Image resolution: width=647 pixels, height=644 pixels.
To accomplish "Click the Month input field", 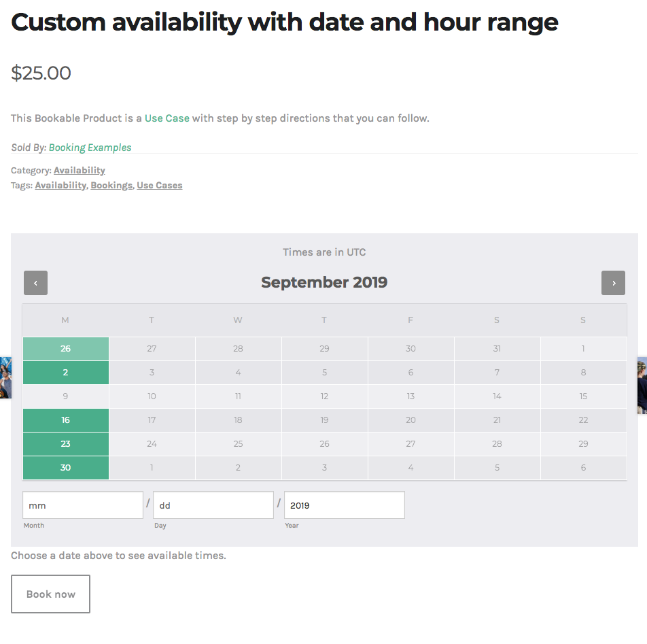I will [x=83, y=505].
